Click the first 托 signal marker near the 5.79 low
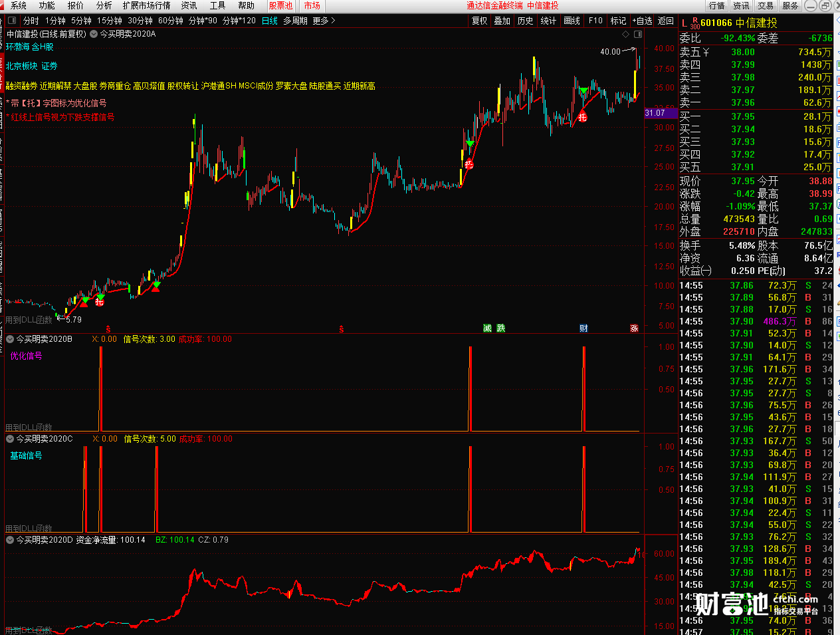Screen dimensions: 840x635 pos(99,303)
